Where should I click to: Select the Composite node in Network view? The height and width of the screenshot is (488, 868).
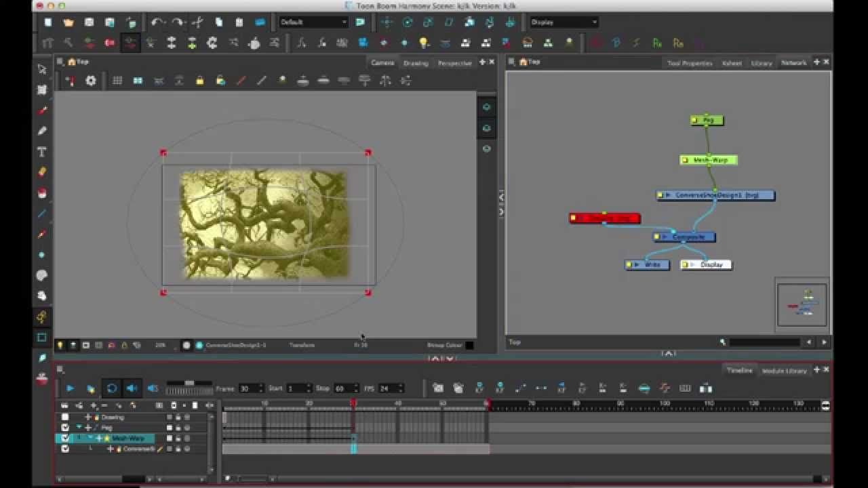click(684, 237)
